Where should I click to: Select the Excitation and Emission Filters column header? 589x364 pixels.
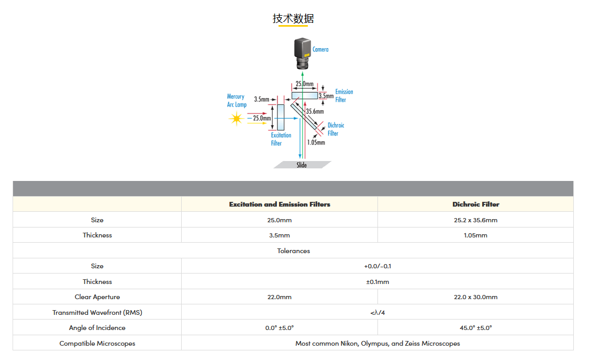280,204
